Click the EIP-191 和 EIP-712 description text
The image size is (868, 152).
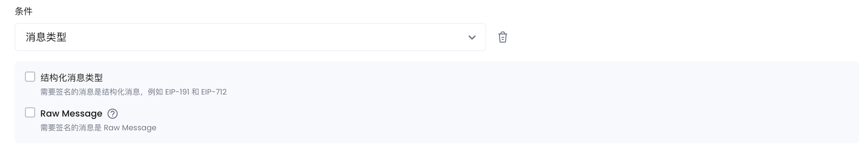click(x=196, y=92)
